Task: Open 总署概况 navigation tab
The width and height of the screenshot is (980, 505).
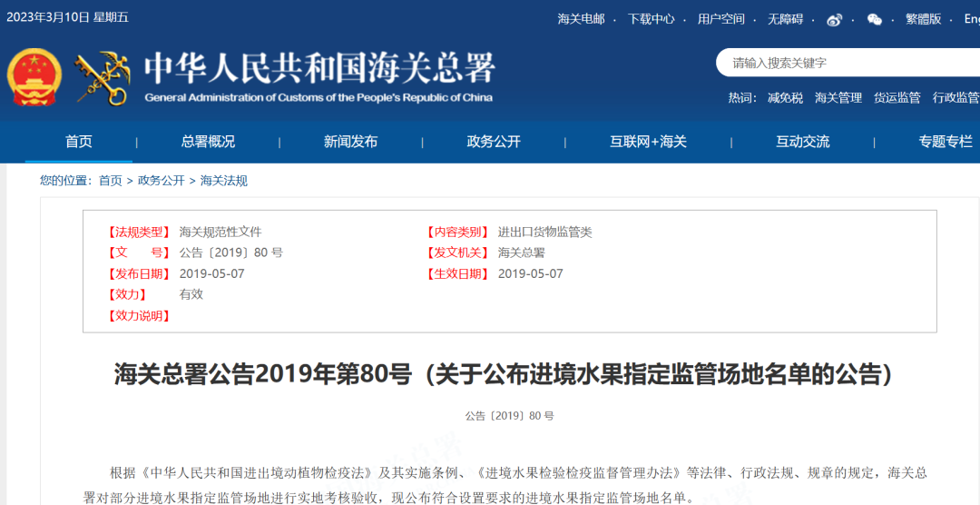Action: pyautogui.click(x=208, y=142)
